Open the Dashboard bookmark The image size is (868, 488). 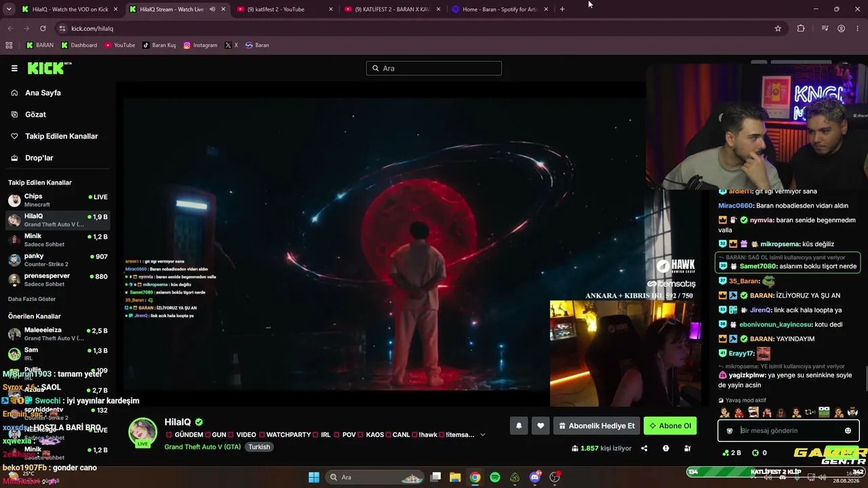(x=79, y=45)
